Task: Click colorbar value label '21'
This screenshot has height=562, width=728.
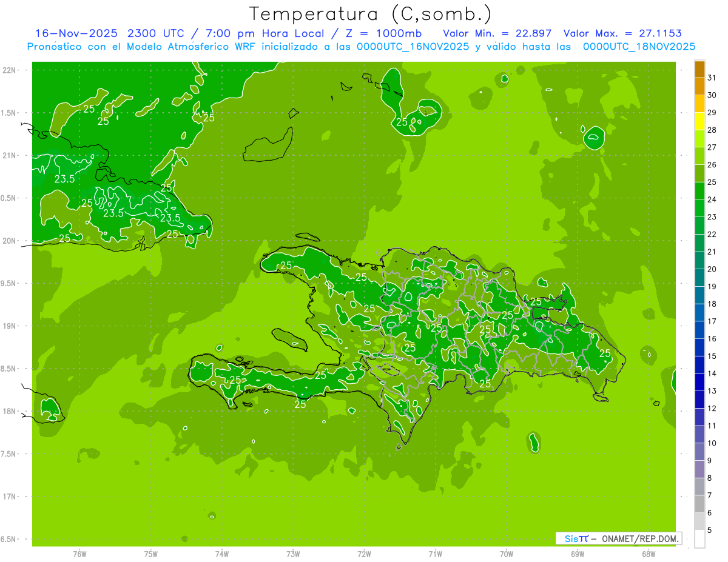Action: (712, 252)
